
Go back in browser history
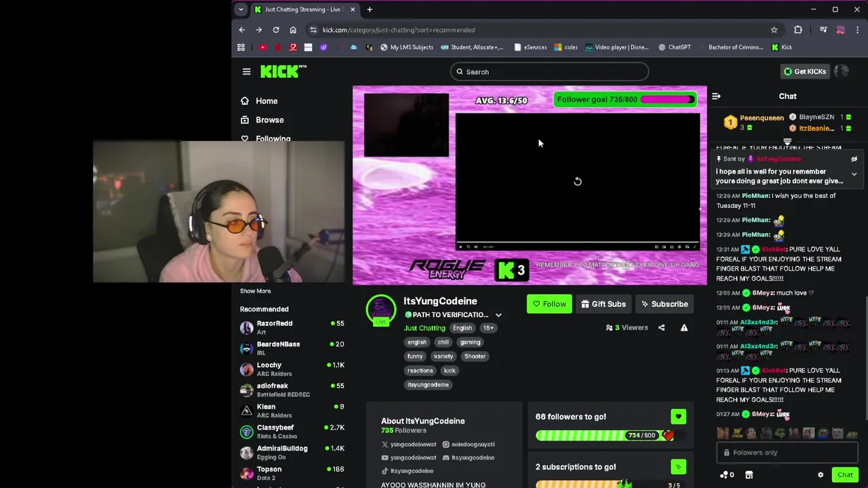coord(242,30)
